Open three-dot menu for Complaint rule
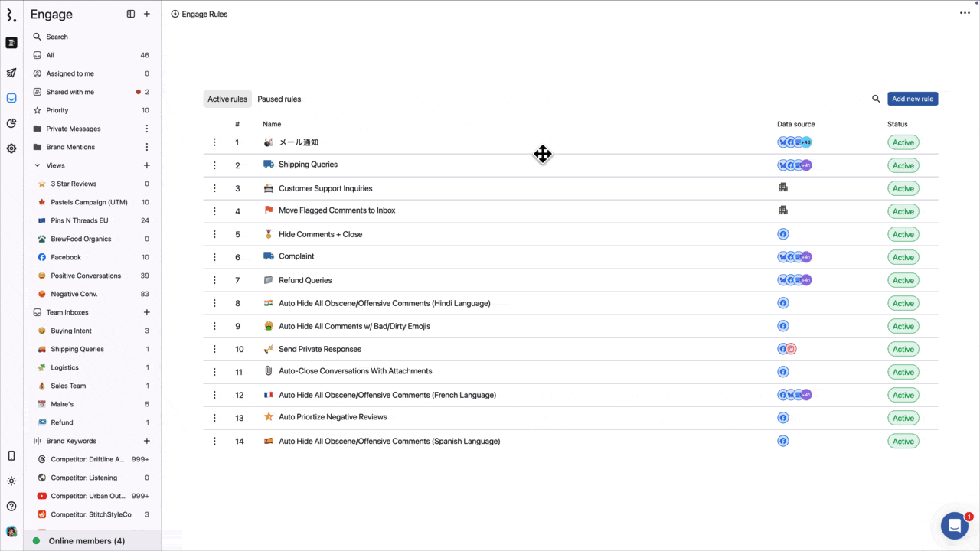Image resolution: width=980 pixels, height=551 pixels. click(x=214, y=257)
